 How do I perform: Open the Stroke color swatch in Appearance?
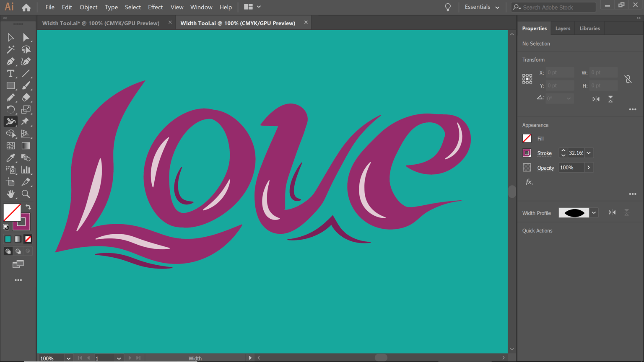527,153
